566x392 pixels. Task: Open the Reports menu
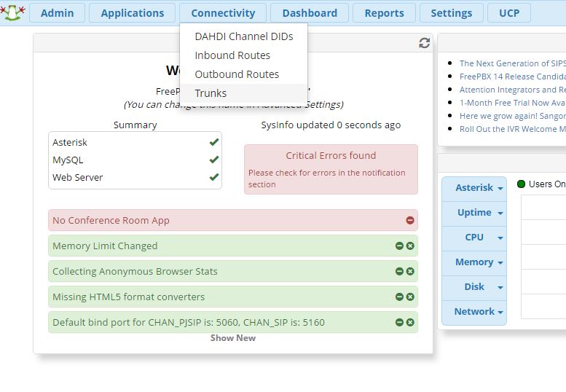384,13
